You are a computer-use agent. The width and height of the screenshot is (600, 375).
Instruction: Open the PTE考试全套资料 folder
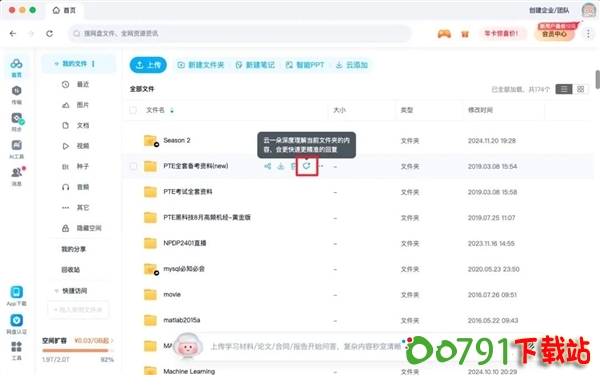click(x=188, y=192)
